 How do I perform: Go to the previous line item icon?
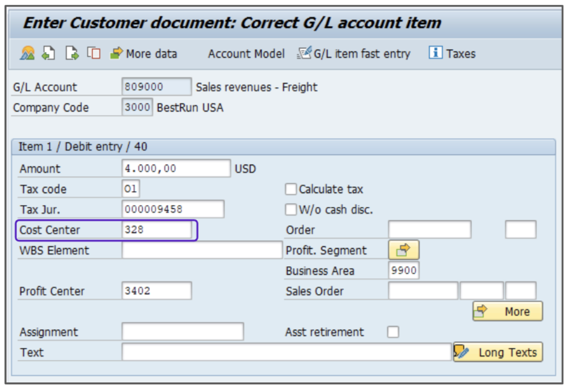coord(48,53)
